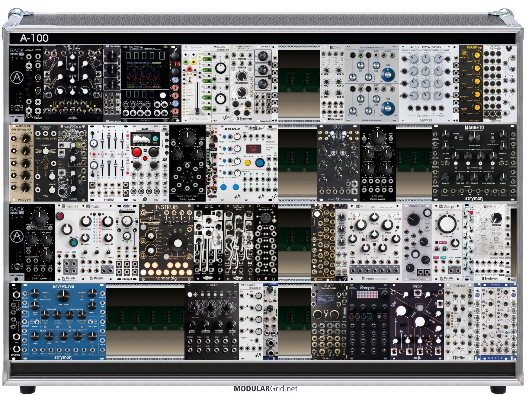
Task: Select the head 1 button on Magneto
Action: pos(456,163)
